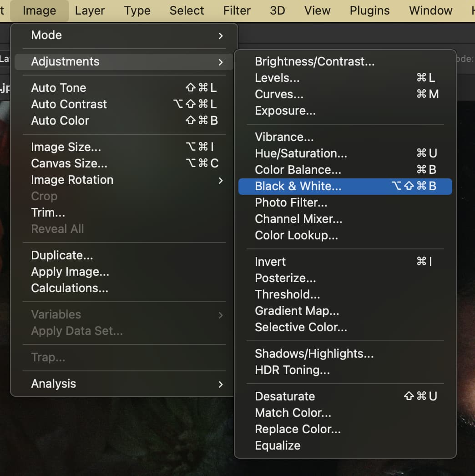475x476 pixels.
Task: Open the Filter menu
Action: (x=237, y=10)
